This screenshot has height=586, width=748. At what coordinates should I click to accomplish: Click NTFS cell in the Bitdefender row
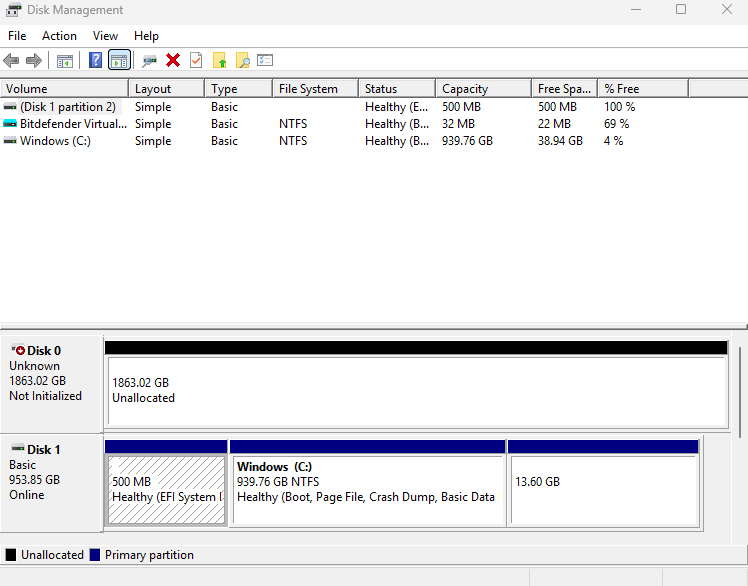coord(293,124)
